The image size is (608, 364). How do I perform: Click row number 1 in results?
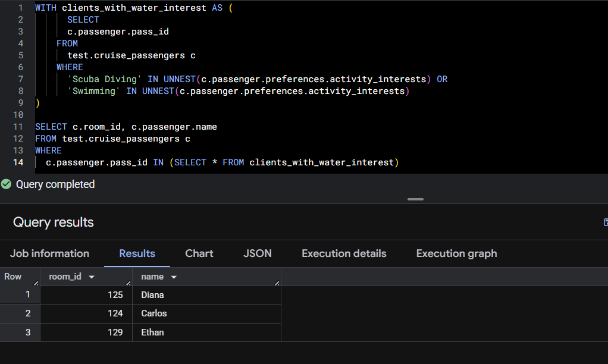point(28,294)
